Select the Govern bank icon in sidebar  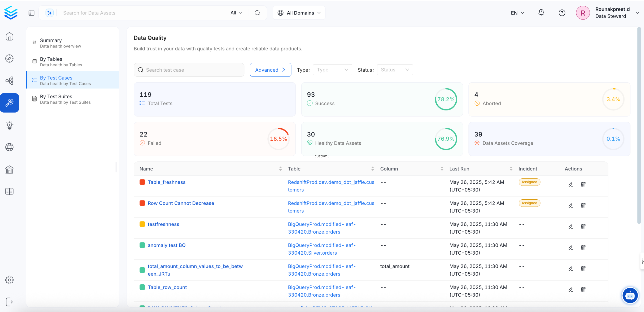[9, 169]
